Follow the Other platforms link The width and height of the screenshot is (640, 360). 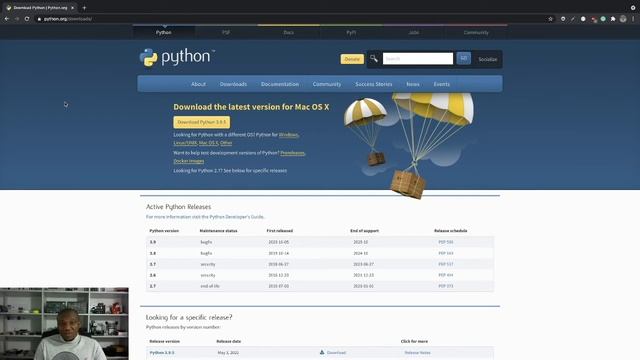point(226,143)
